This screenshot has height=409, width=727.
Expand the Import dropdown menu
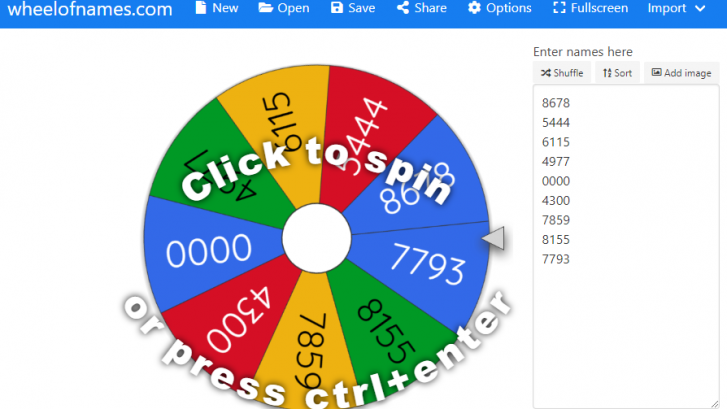pyautogui.click(x=676, y=8)
